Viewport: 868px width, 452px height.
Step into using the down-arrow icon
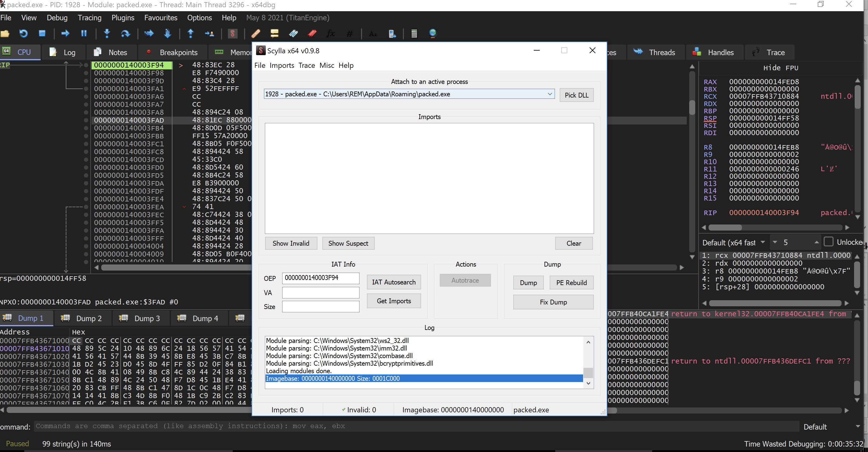click(107, 33)
